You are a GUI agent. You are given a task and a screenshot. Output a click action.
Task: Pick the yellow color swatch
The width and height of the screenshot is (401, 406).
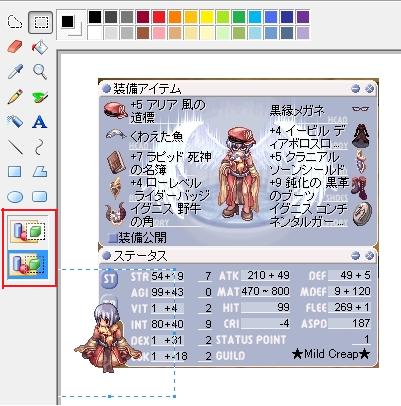207,17
